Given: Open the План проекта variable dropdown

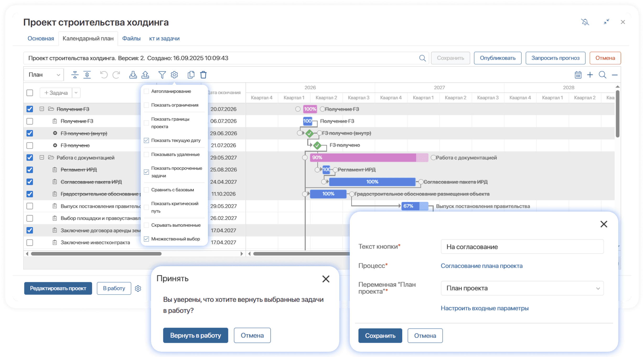Looking at the screenshot, I should pos(522,288).
